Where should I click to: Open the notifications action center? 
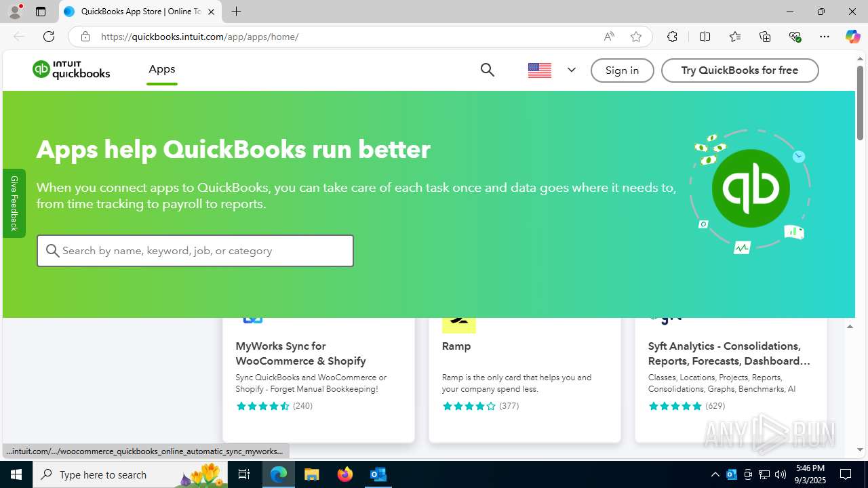coord(846,474)
